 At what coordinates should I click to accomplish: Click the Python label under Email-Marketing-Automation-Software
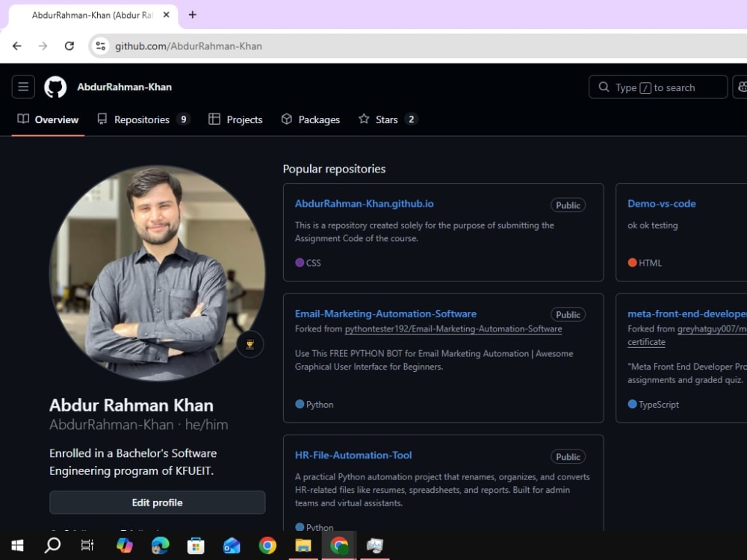click(320, 405)
